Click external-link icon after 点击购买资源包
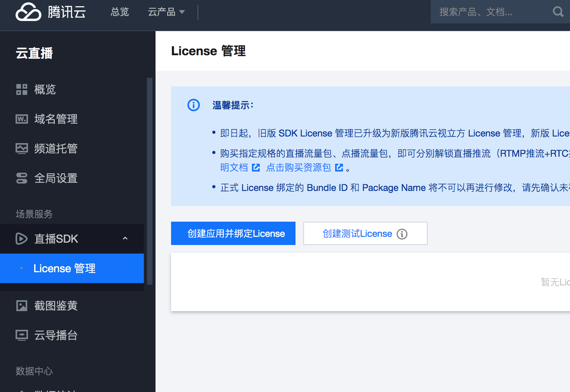This screenshot has height=392, width=570. [x=339, y=168]
